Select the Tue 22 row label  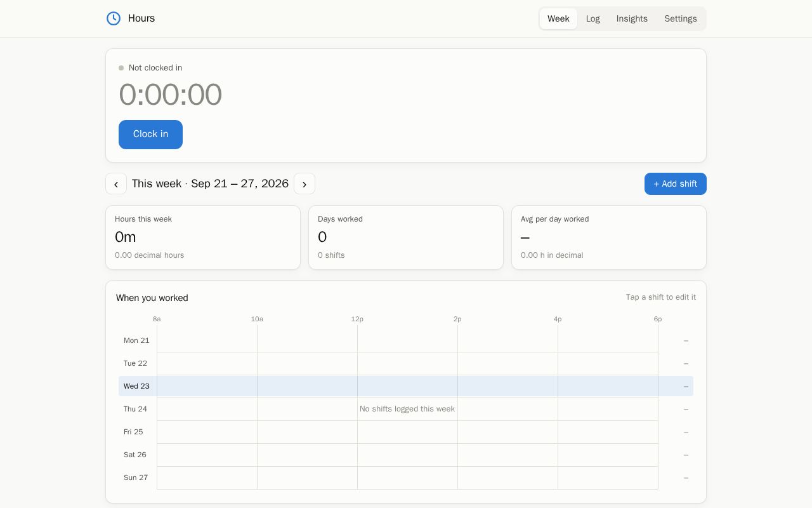coord(135,363)
